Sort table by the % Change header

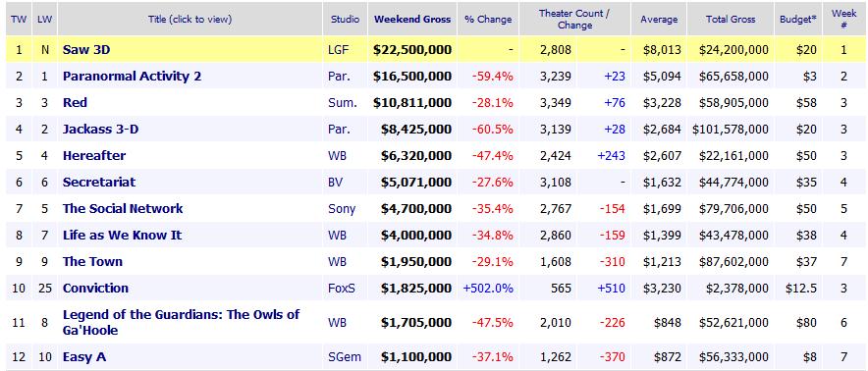click(x=488, y=20)
